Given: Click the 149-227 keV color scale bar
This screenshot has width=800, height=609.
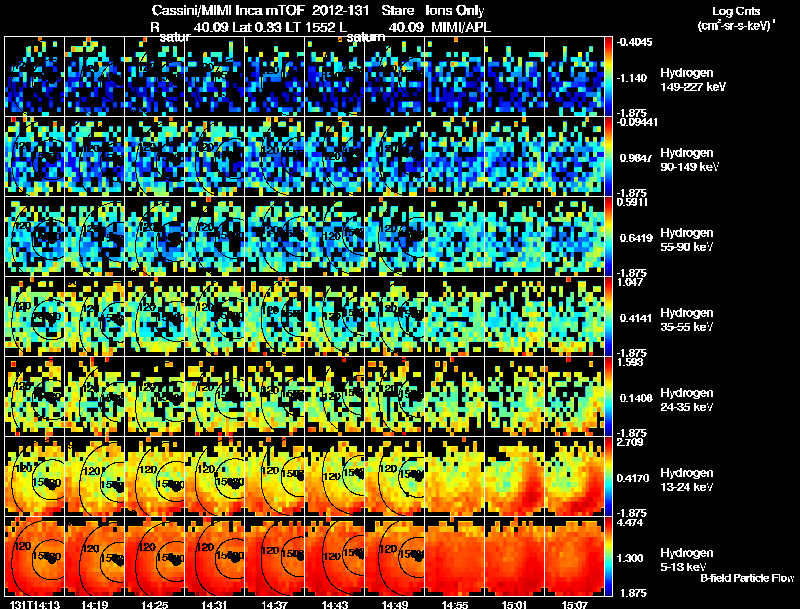Looking at the screenshot, I should click(608, 77).
